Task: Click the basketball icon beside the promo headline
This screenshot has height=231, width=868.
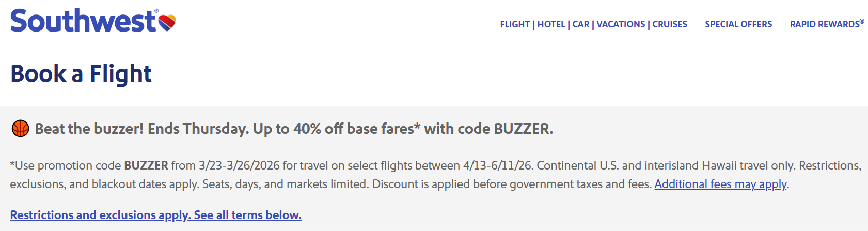Action: click(20, 129)
